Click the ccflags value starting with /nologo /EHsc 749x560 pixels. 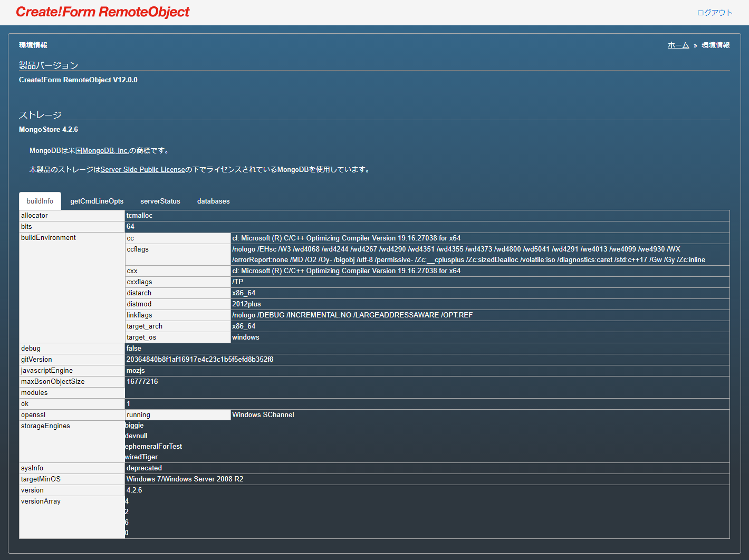(480, 255)
